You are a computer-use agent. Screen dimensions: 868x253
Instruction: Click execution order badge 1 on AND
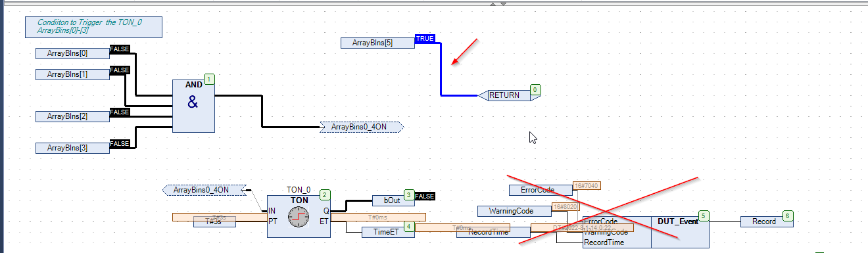click(209, 80)
